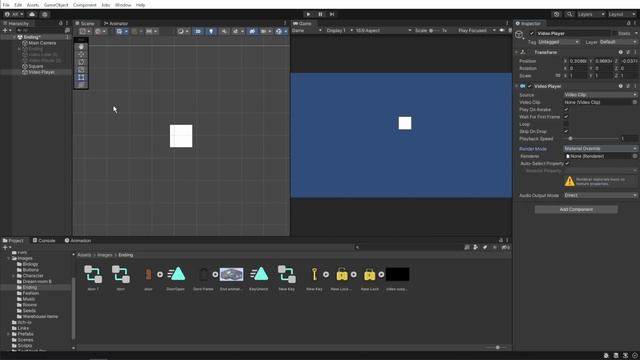Viewport: 640px width, 360px height.
Task: Toggle Scale constrain proportions link icon
Action: coord(558,76)
